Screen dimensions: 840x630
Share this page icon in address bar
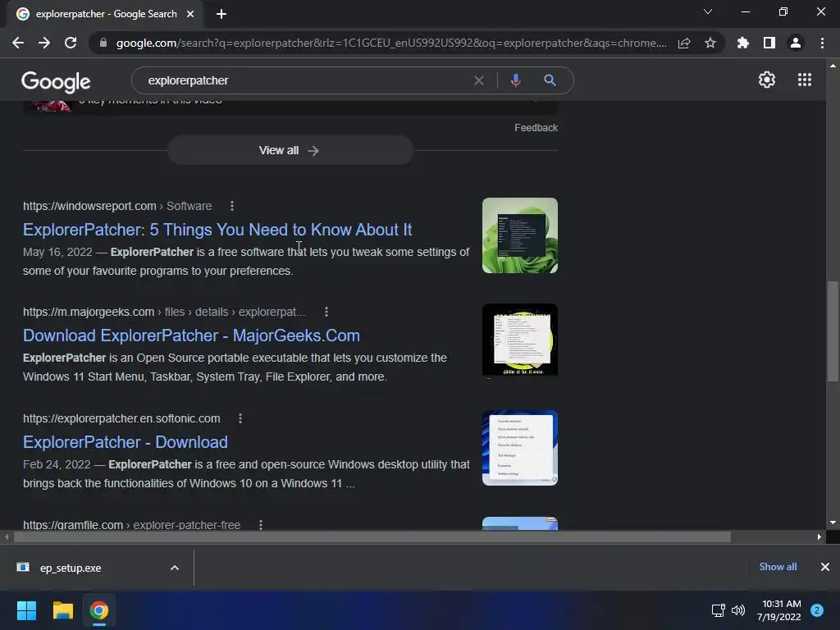click(684, 43)
